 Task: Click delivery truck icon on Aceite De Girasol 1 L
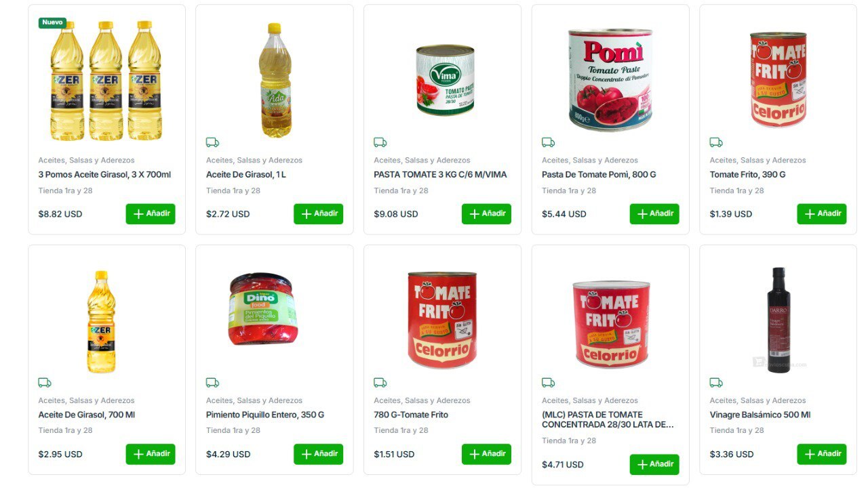click(x=212, y=142)
